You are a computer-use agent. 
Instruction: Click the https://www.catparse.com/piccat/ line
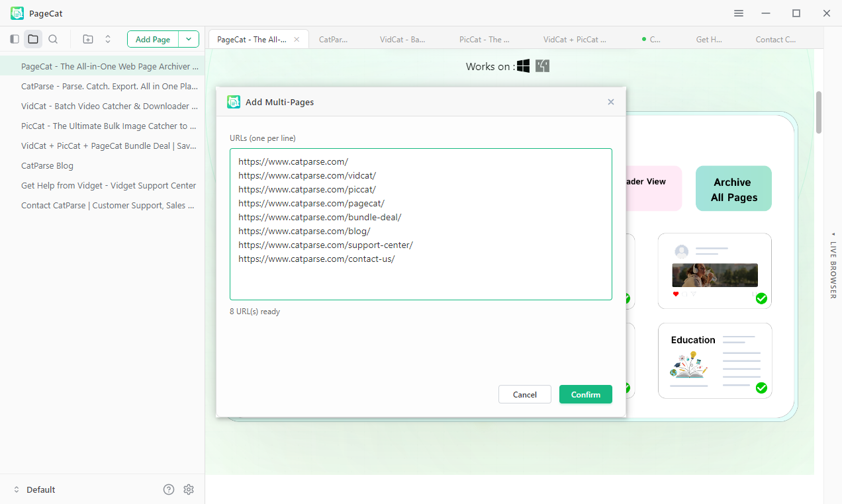pos(307,189)
